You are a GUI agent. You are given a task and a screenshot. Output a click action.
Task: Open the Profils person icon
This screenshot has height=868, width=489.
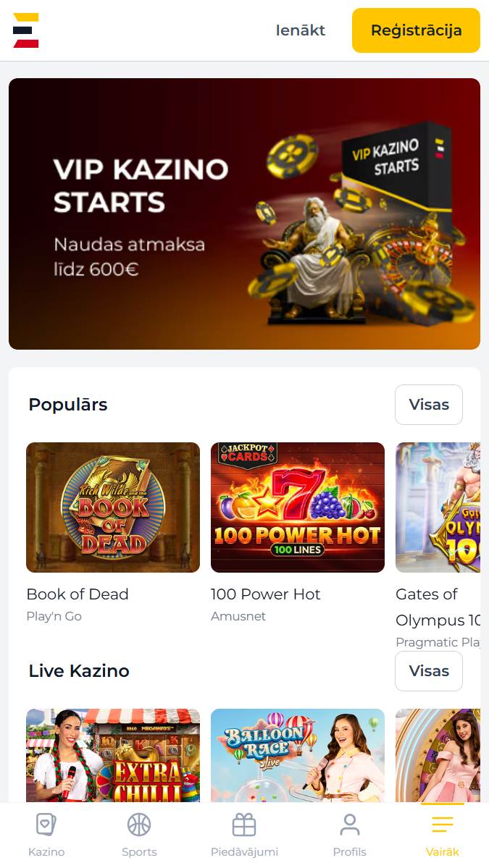[x=349, y=825]
